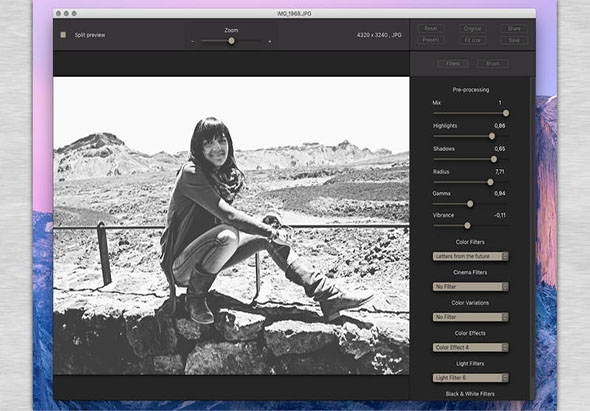
Task: Click the Shadows slider handle
Action: (494, 159)
